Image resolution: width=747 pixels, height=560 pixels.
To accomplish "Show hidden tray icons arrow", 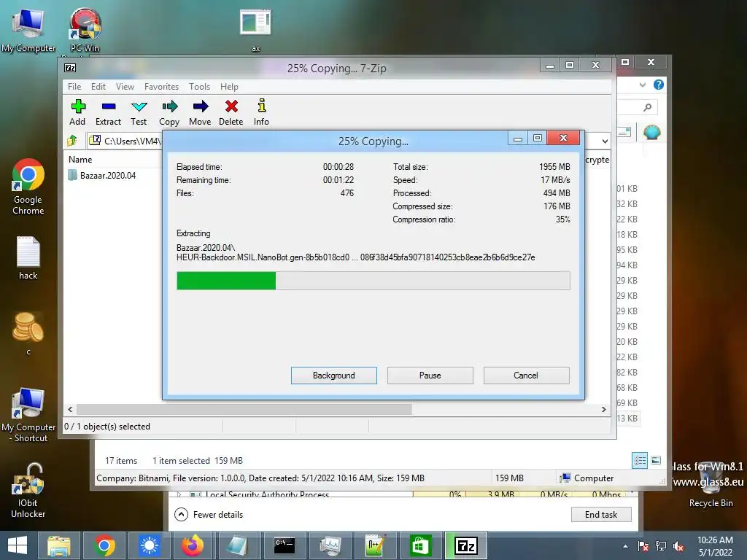I will tap(625, 546).
